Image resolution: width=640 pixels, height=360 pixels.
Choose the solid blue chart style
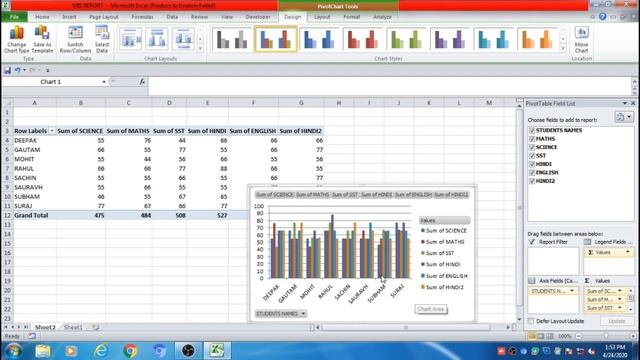(319, 39)
